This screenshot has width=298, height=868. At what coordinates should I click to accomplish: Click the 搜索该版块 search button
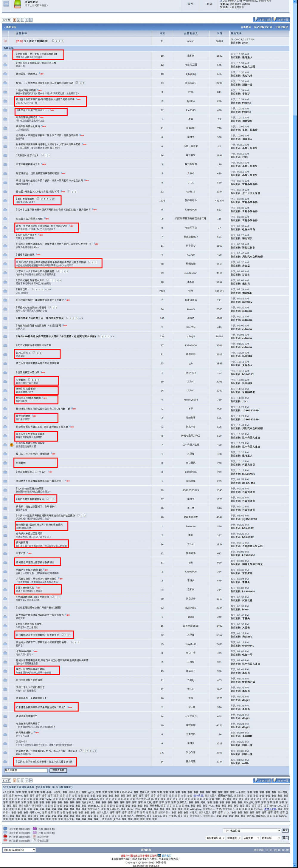tap(58, 770)
